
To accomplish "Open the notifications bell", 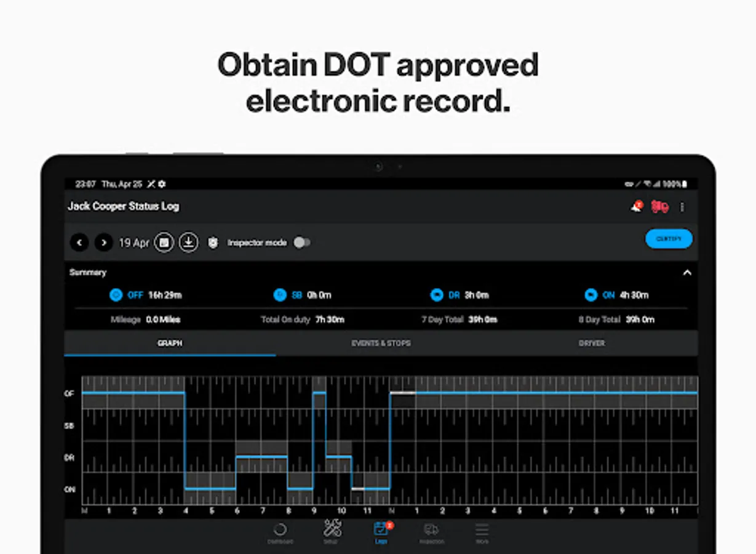I will click(x=637, y=207).
